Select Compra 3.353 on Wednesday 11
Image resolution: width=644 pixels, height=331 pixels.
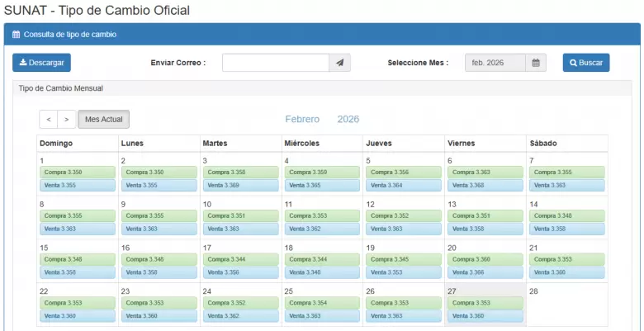[x=322, y=215]
